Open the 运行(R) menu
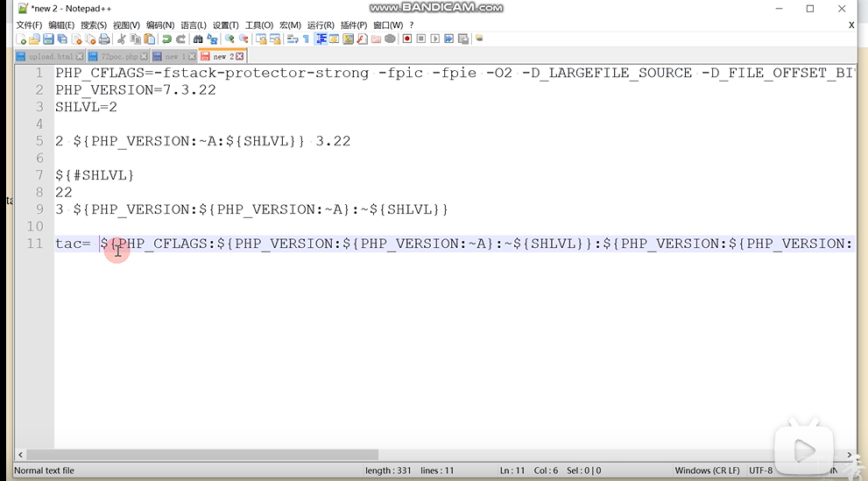 click(x=321, y=25)
